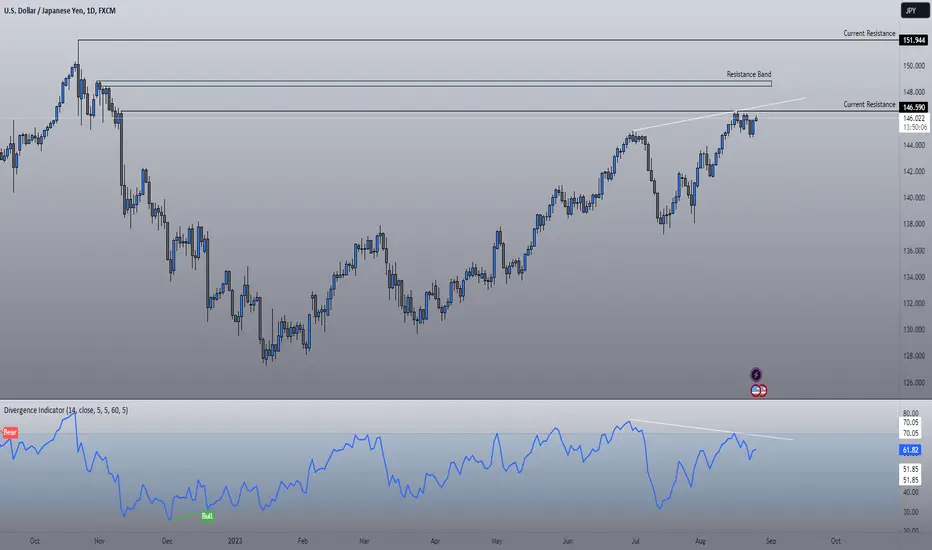Select the Resistance Band text label
Screen dimensions: 932x550
[x=748, y=74]
